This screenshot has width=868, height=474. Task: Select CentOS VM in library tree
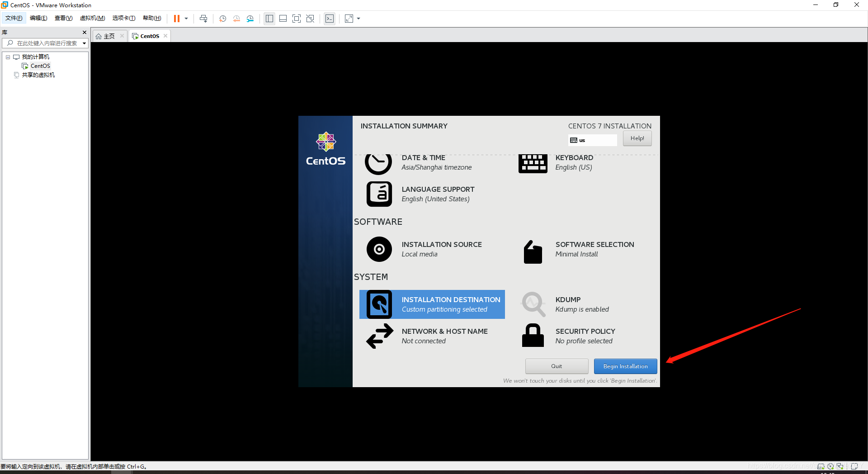click(40, 66)
